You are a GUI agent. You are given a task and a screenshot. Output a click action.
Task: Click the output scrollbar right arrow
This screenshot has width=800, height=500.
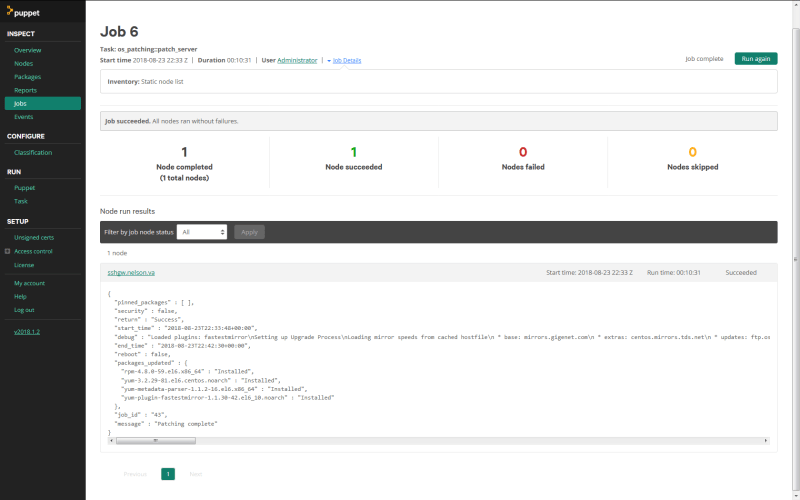point(765,440)
